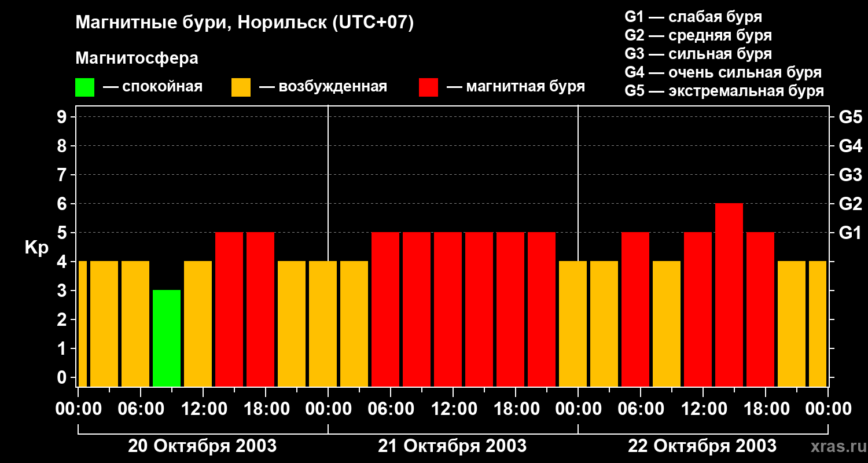Choose '12:00' time label above 22 Октября

[703, 409]
